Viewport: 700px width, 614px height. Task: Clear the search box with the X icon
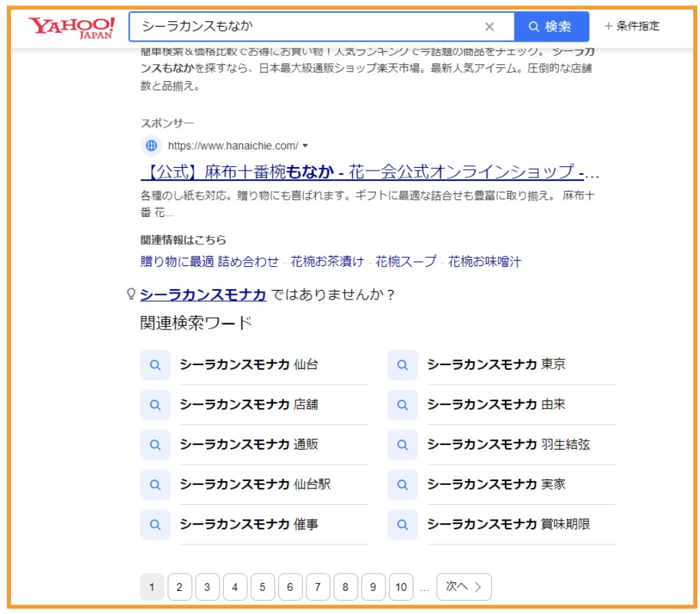[x=489, y=27]
